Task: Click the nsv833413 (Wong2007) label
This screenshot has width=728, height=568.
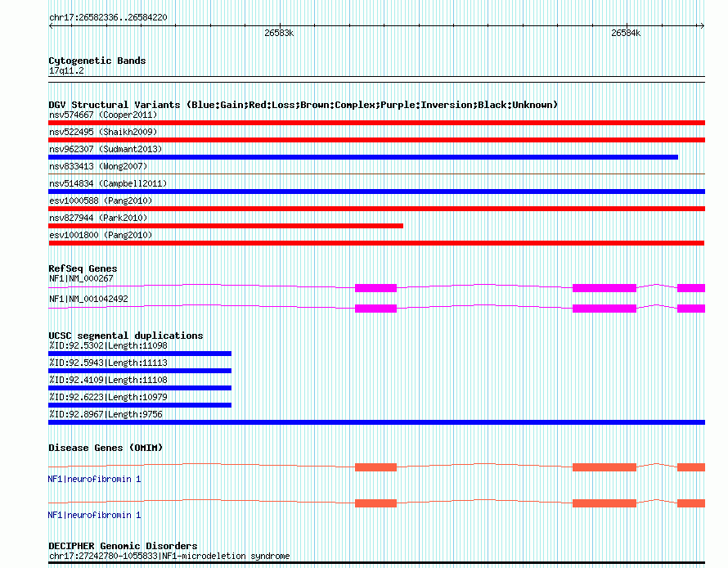Action: 98,166
